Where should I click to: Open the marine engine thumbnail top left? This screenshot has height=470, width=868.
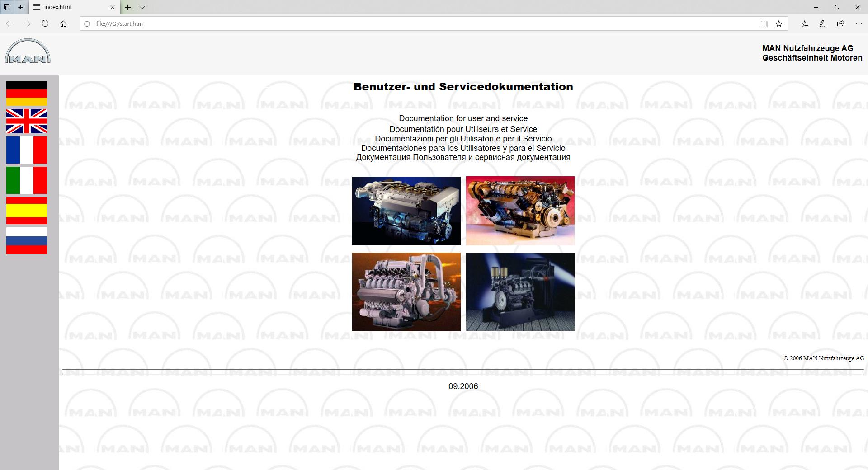(x=406, y=211)
